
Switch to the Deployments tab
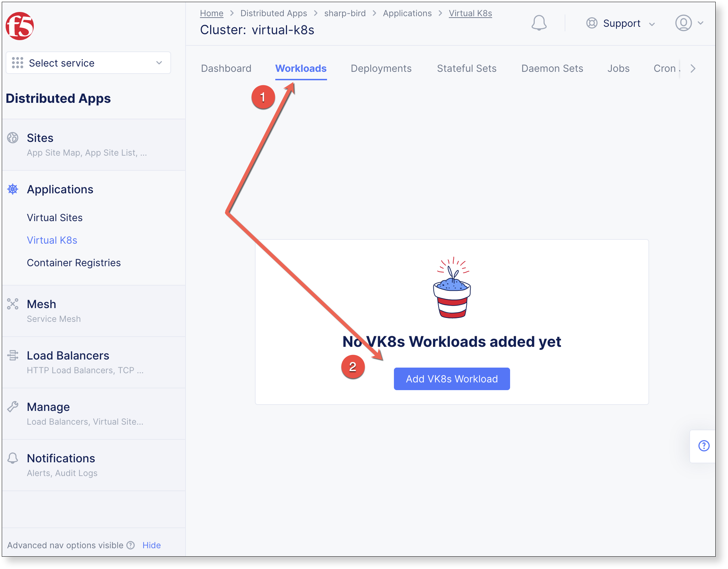tap(381, 68)
